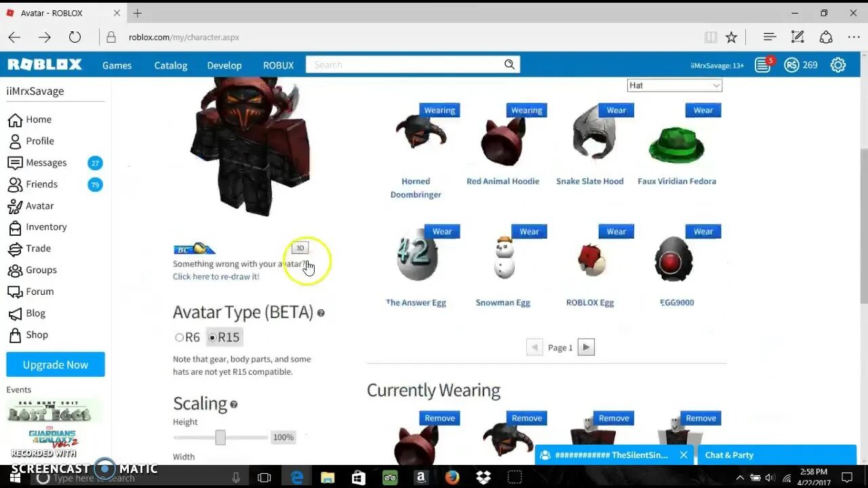Viewport: 868px width, 488px height.
Task: Open the Chat & Party panel
Action: (776, 455)
